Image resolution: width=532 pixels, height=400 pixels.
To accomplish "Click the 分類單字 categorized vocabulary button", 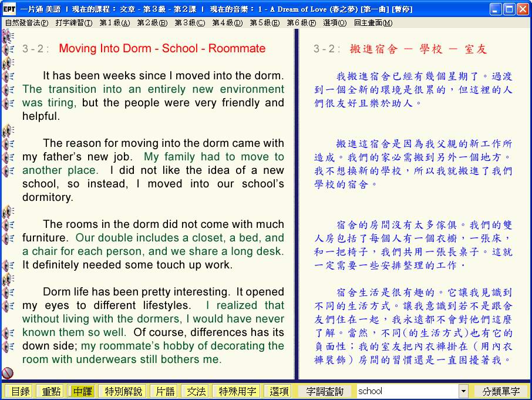I will click(501, 391).
